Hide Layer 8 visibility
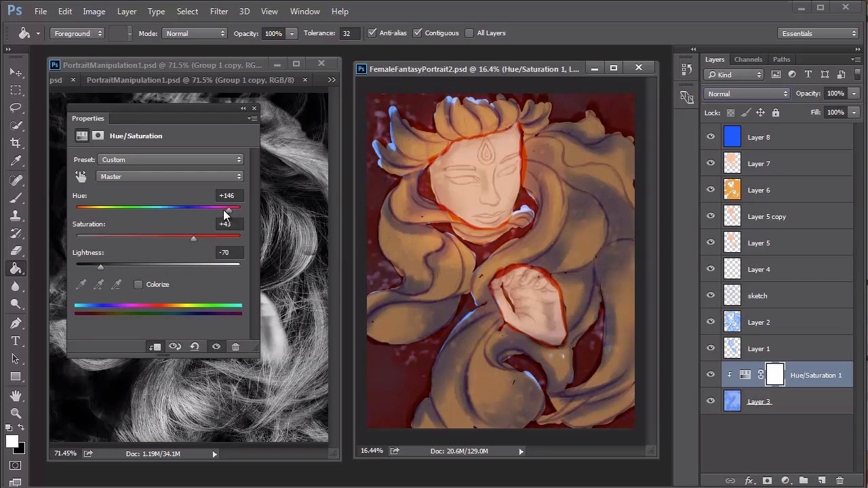868x488 pixels. (711, 137)
